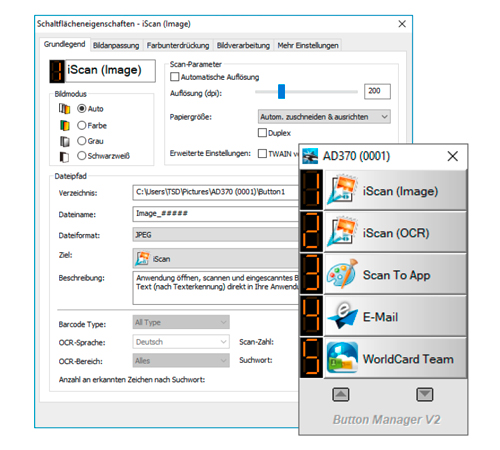The image size is (500, 450).
Task: Click the iScan (OCR) button
Action: point(395,232)
